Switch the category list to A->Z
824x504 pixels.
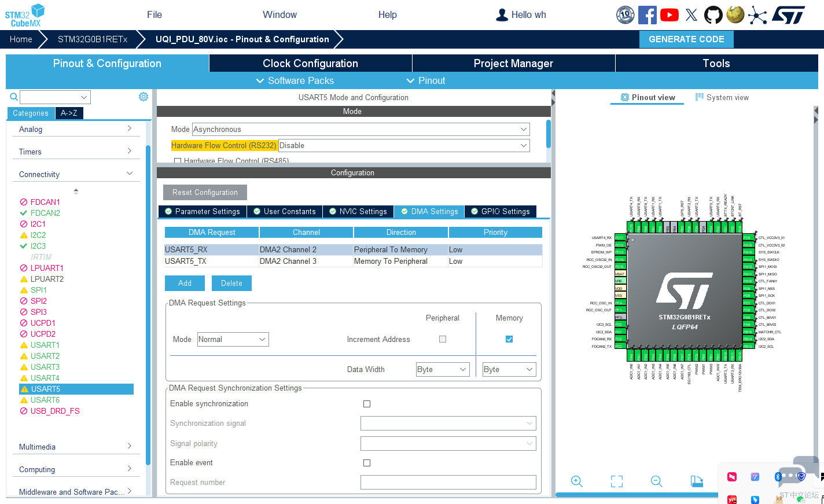(69, 113)
